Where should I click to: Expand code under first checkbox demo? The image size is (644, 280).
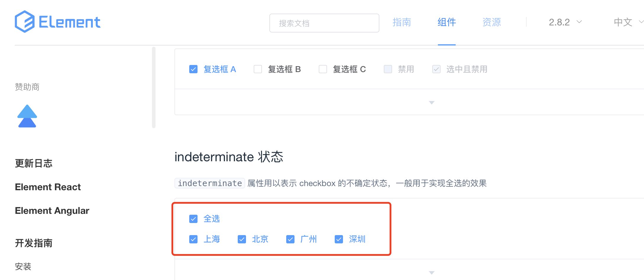(x=431, y=102)
